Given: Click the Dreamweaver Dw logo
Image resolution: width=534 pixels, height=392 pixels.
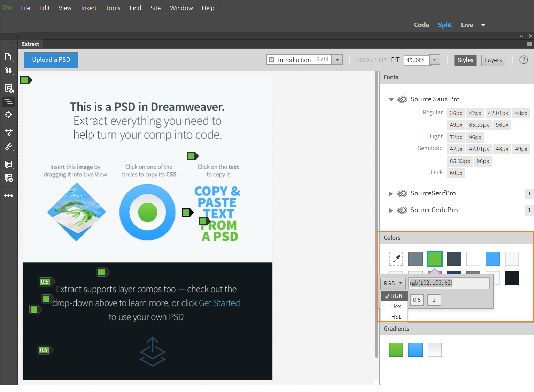Looking at the screenshot, I should coord(7,8).
